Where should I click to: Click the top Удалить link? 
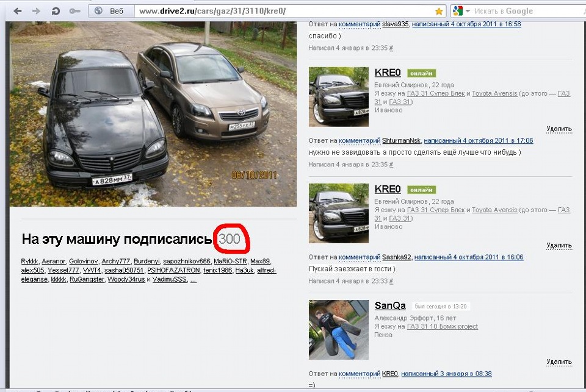[x=559, y=129]
